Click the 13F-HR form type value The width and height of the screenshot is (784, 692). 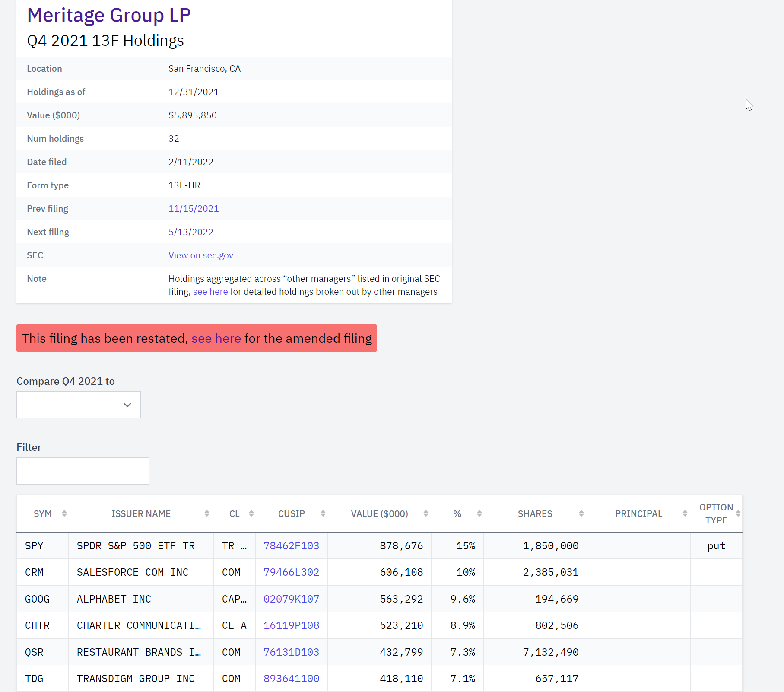pyautogui.click(x=184, y=185)
